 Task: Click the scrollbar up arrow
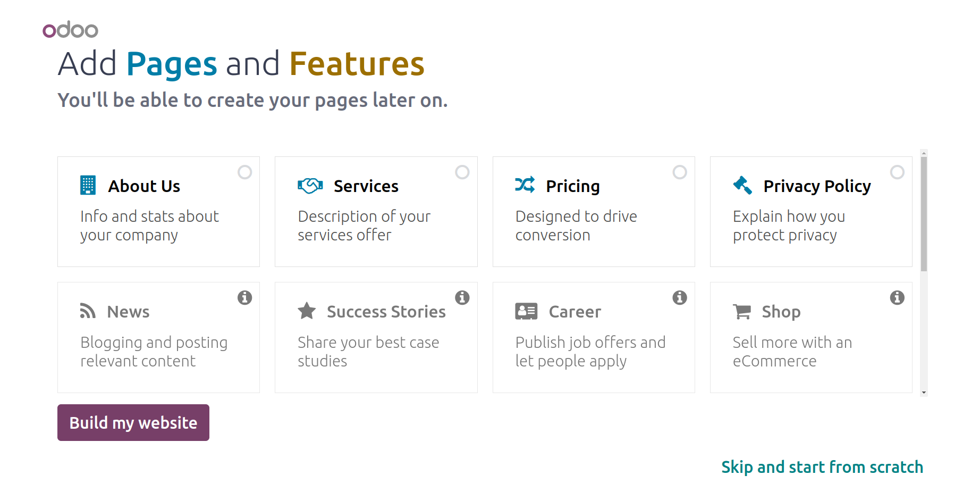[x=924, y=153]
